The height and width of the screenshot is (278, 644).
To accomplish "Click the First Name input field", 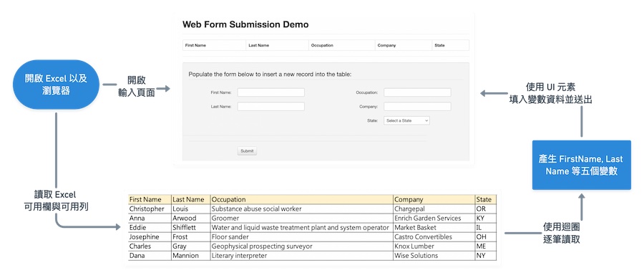I will pos(270,92).
